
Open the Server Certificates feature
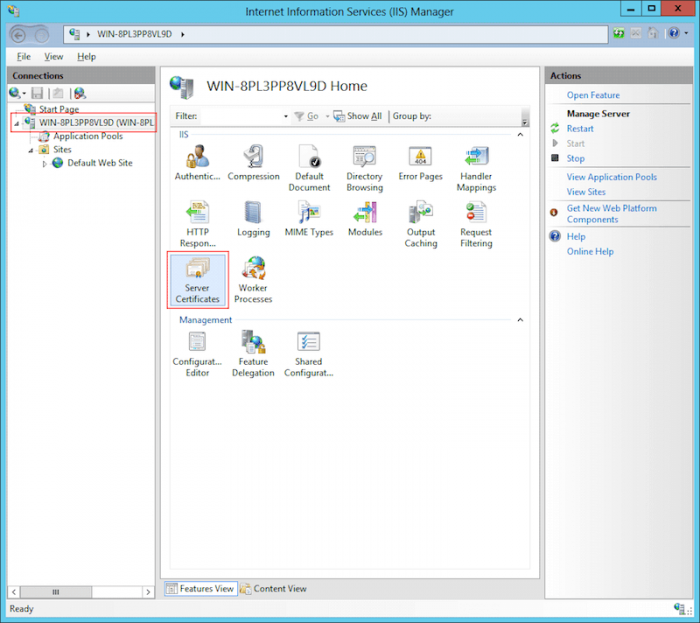click(x=197, y=279)
